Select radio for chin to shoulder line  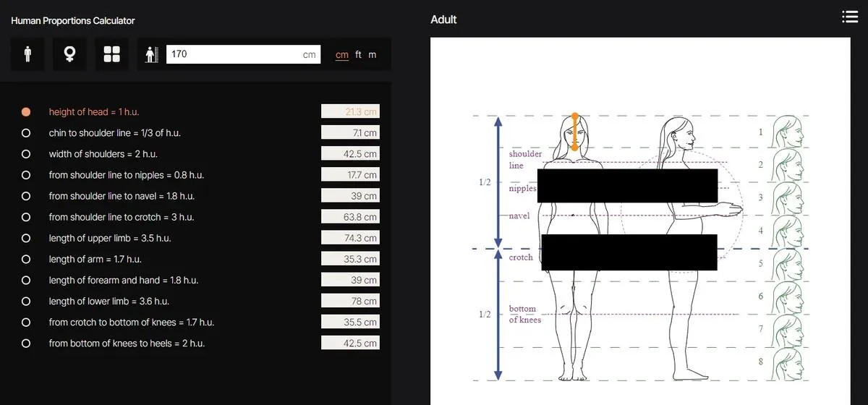point(26,133)
